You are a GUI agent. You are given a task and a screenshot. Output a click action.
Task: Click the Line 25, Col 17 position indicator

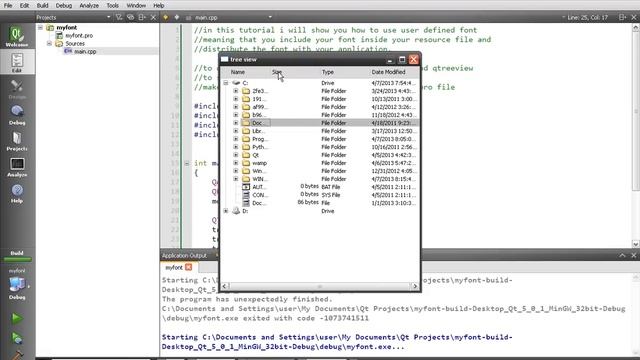pyautogui.click(x=587, y=17)
